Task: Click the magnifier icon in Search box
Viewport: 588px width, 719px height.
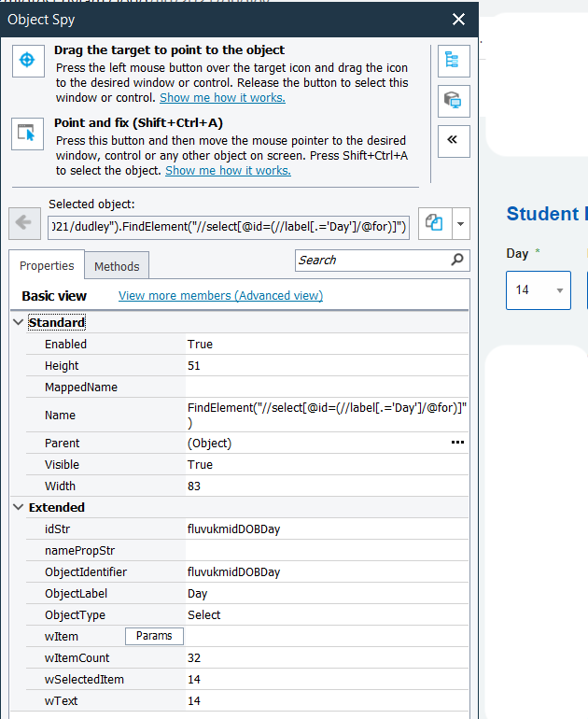Action: [x=457, y=260]
